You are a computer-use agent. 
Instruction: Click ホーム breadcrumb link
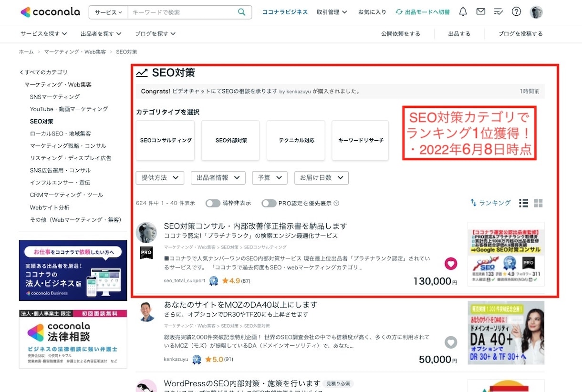coord(26,52)
